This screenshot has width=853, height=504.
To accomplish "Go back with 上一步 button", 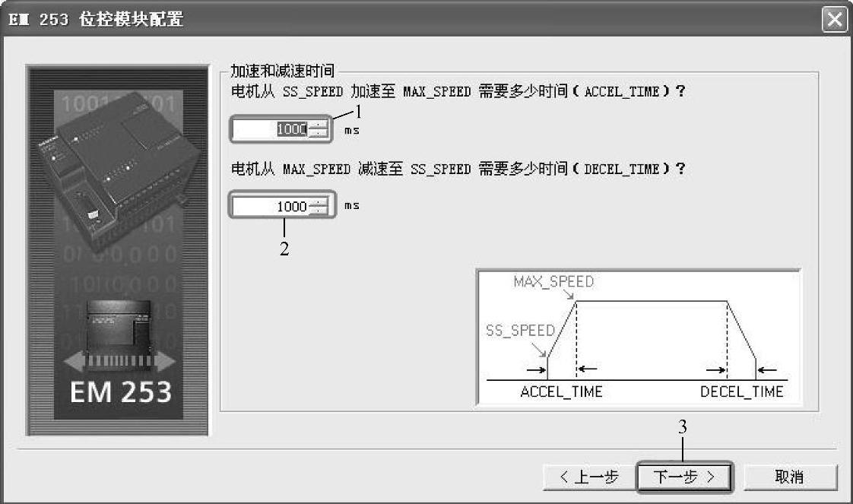I will pyautogui.click(x=589, y=477).
